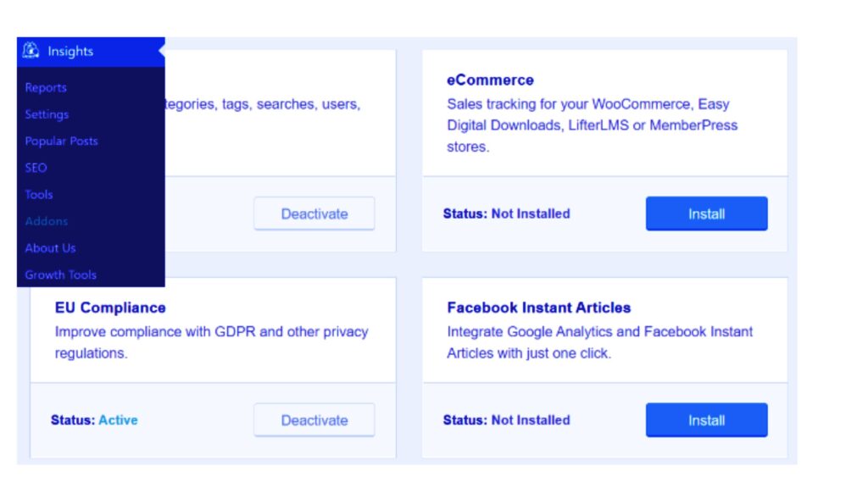Select the Addons menu entry
Image resolution: width=868 pixels, height=488 pixels.
pos(47,221)
